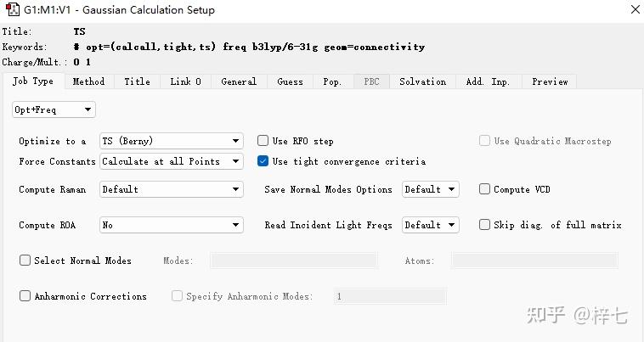Screen dimensions: 644x342
Task: Expand Read Incident Light Freqs dropdown
Action: (x=430, y=225)
